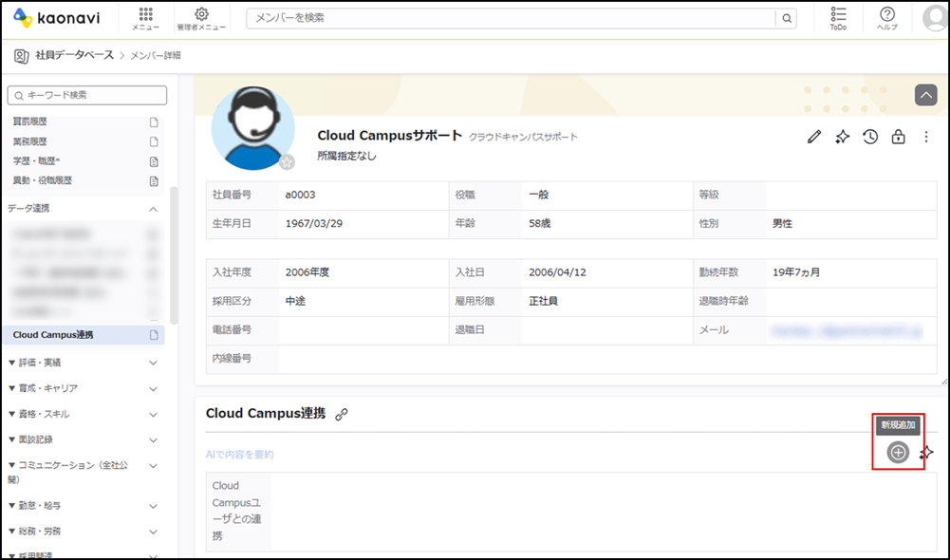This screenshot has width=950, height=560.
Task: Expand the 評価・実績 section
Action: tap(154, 363)
